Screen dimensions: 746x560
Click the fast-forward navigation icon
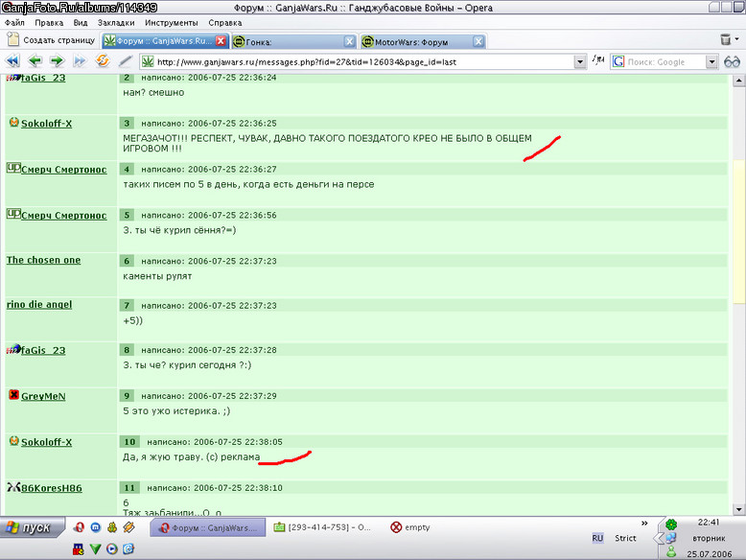coord(80,61)
